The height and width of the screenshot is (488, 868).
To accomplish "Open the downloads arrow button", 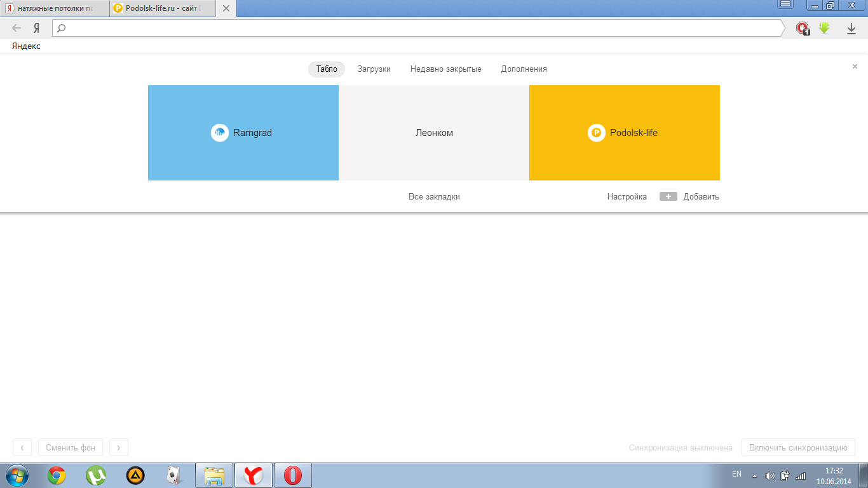I will pyautogui.click(x=851, y=29).
